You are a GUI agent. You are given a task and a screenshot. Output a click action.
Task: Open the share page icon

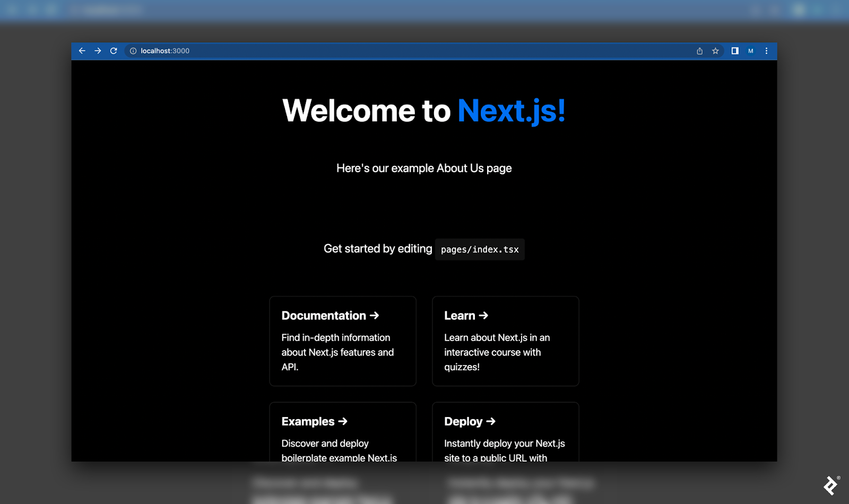click(x=699, y=51)
